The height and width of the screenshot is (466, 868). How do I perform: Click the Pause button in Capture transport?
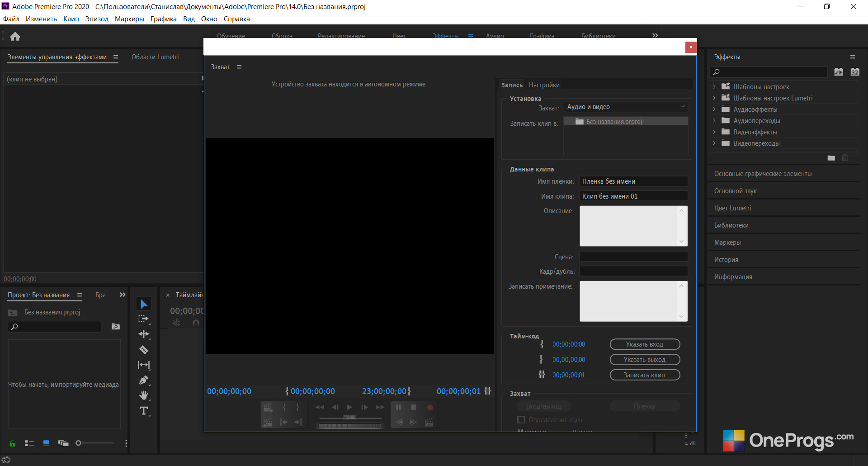[x=398, y=407]
